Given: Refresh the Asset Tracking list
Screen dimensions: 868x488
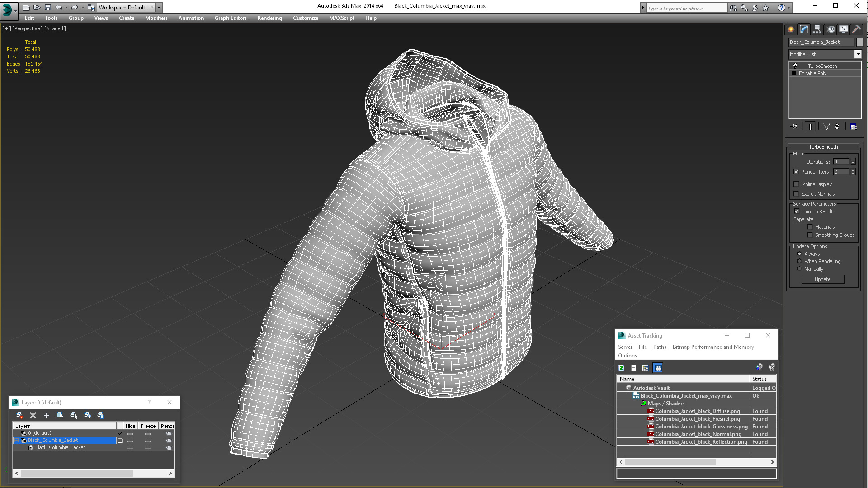Looking at the screenshot, I should tap(622, 368).
